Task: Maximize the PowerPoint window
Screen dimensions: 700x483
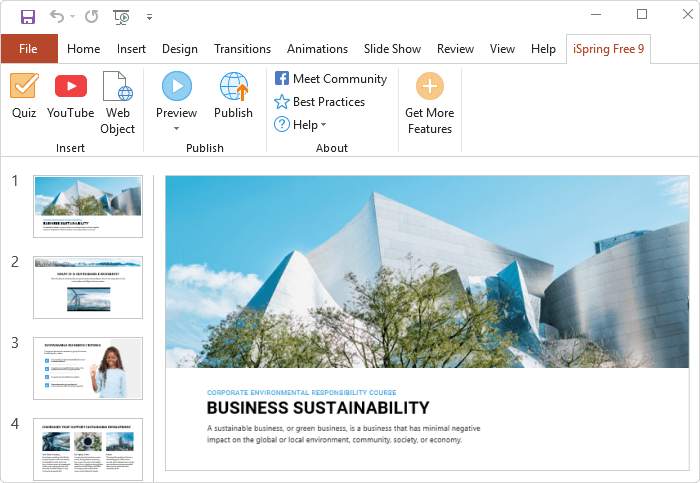Action: [x=642, y=14]
